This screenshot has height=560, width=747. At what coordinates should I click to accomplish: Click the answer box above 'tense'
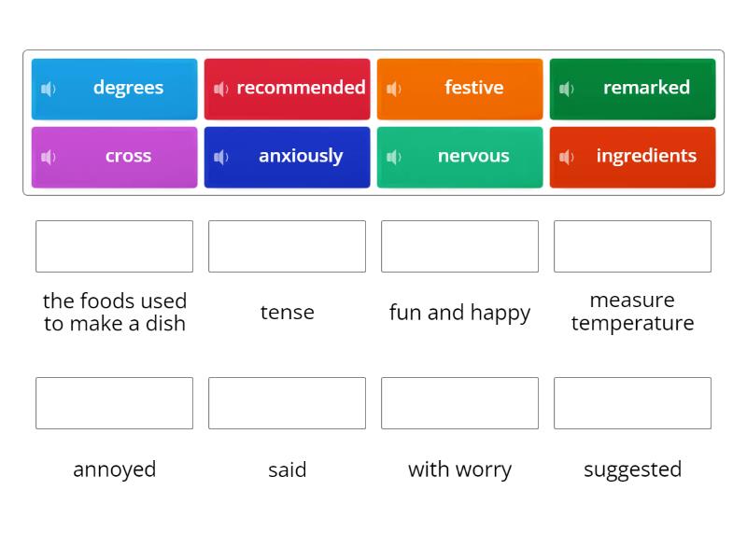click(287, 246)
